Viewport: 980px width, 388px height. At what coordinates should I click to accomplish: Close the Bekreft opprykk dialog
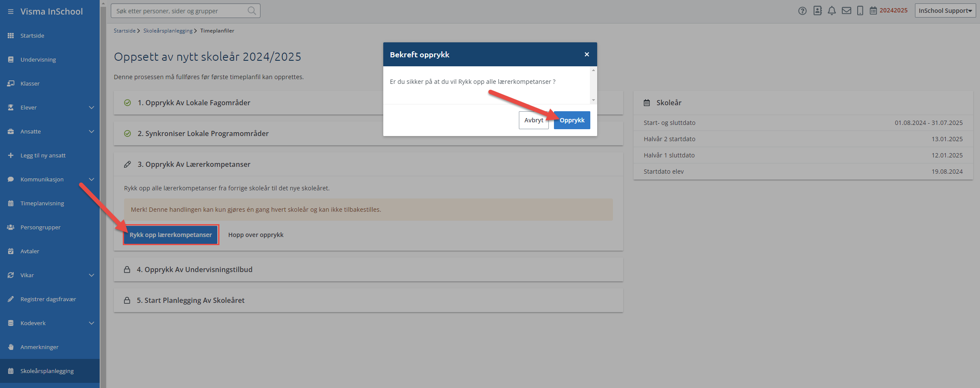pos(587,54)
